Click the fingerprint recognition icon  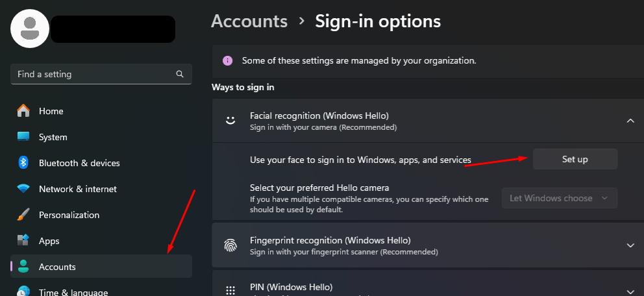pos(230,245)
